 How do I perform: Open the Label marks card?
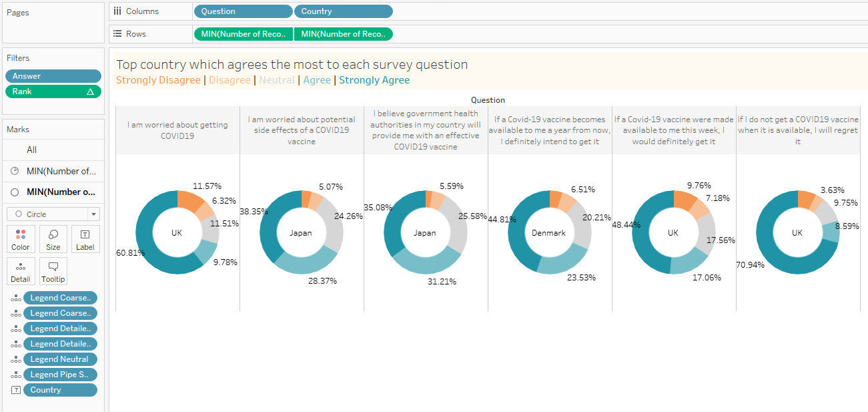(x=85, y=239)
